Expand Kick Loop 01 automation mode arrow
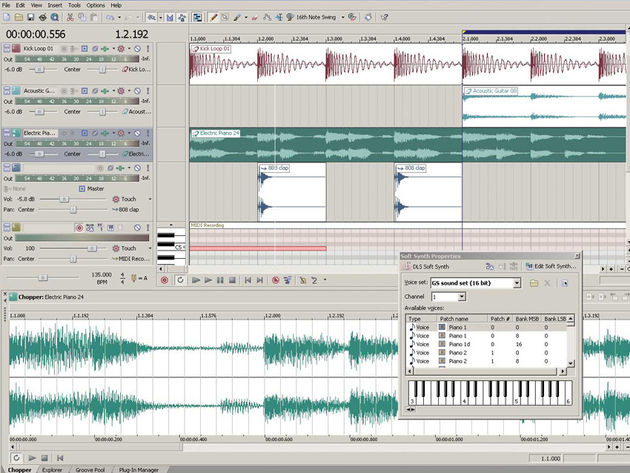This screenshot has width=630, height=473. [129, 49]
